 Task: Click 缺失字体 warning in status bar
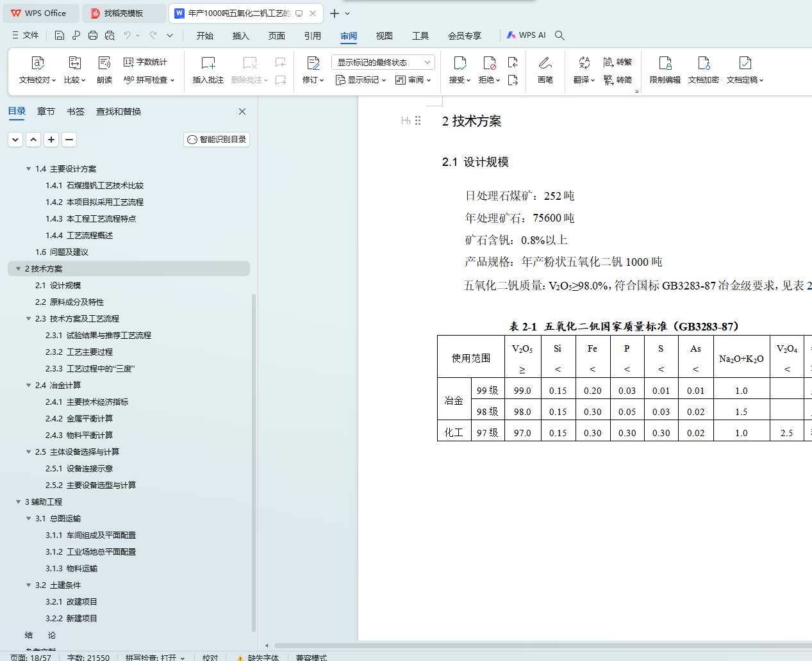click(258, 657)
